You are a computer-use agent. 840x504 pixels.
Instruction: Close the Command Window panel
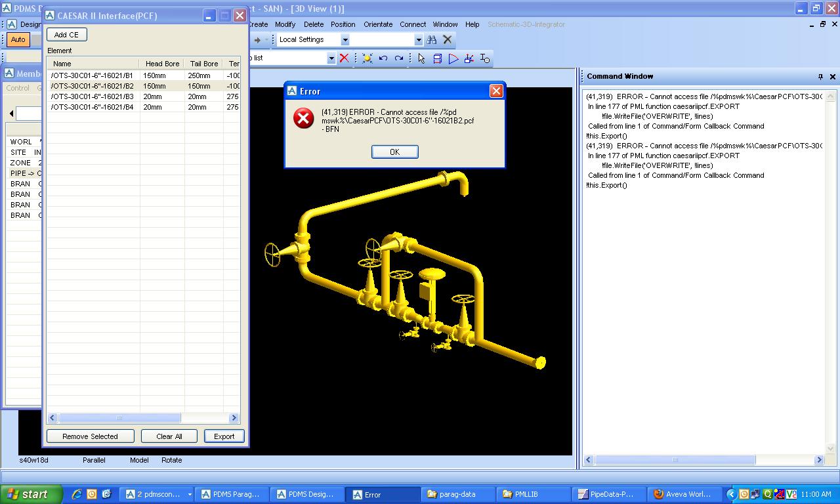pos(833,77)
